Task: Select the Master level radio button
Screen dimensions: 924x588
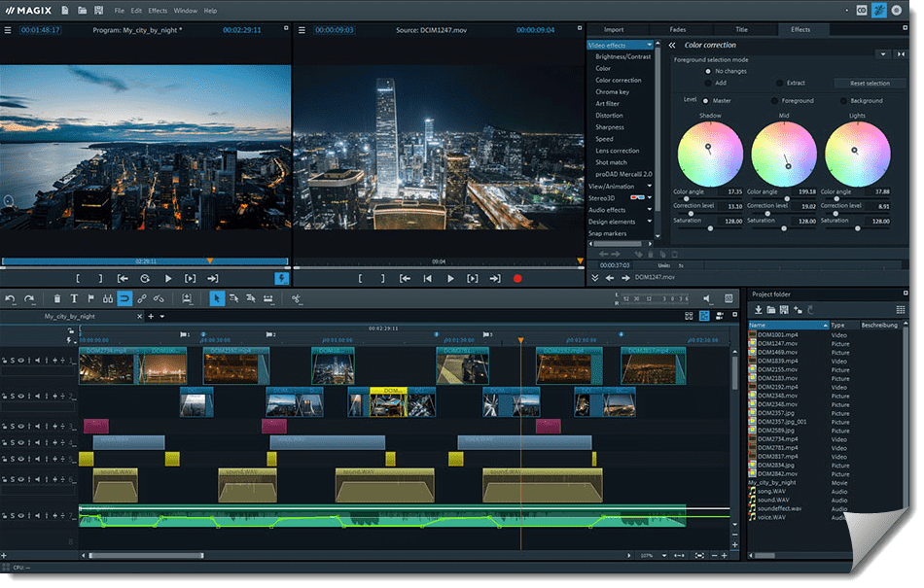Action: coord(705,101)
